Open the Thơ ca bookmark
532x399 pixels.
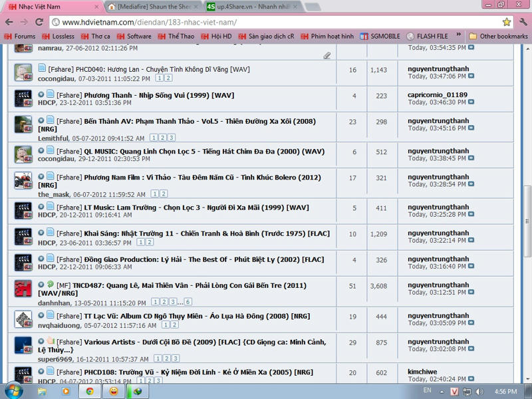tap(96, 37)
